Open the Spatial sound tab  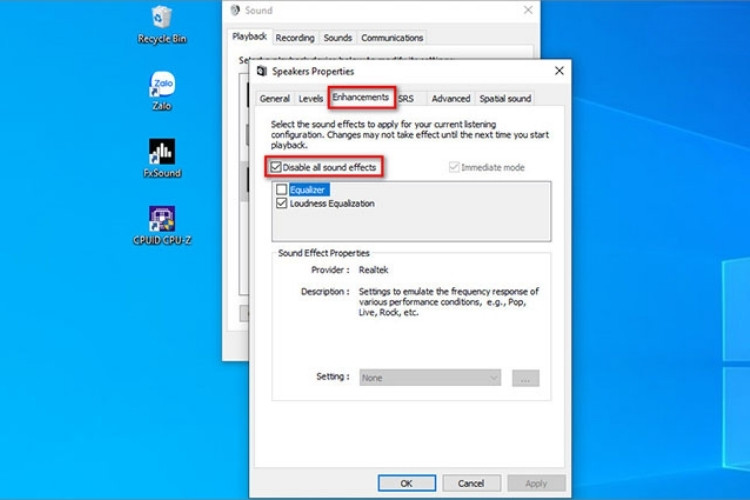[505, 99]
